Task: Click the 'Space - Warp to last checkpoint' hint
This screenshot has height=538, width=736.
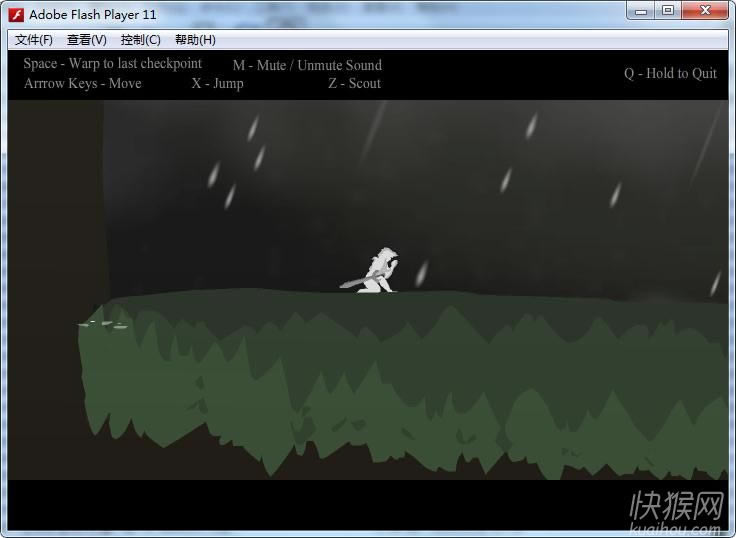Action: [x=112, y=63]
